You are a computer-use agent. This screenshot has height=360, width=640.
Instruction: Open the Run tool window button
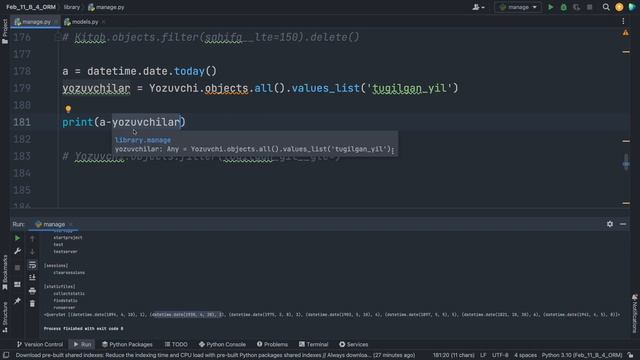click(x=82, y=344)
